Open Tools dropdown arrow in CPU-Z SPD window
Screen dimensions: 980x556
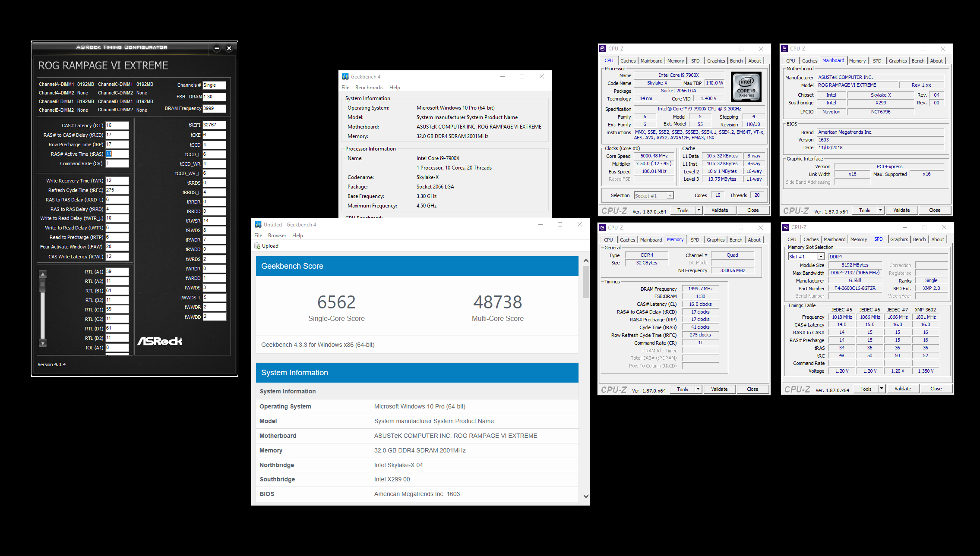882,389
